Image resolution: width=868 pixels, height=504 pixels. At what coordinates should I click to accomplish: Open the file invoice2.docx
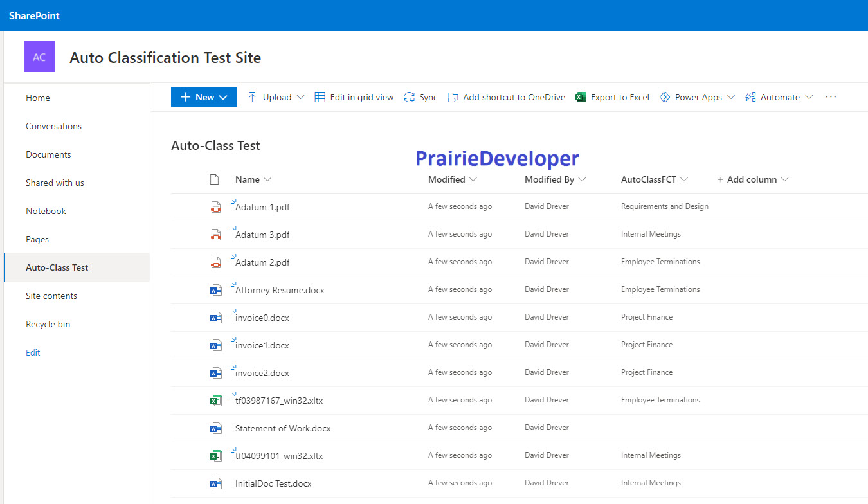point(262,373)
